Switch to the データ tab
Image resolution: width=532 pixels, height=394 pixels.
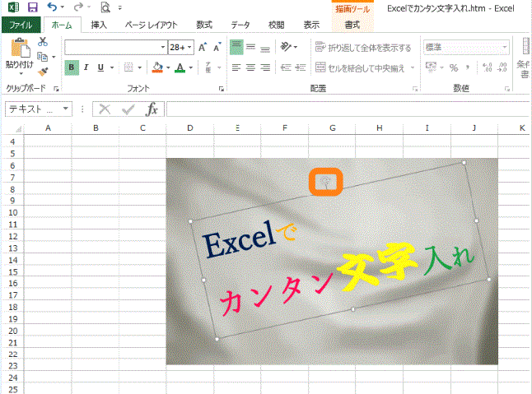(240, 25)
